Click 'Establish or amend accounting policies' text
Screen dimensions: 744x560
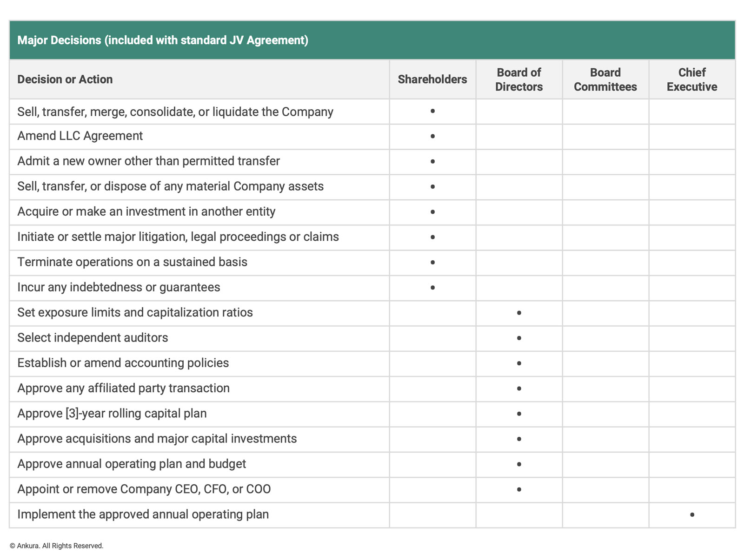[123, 363]
